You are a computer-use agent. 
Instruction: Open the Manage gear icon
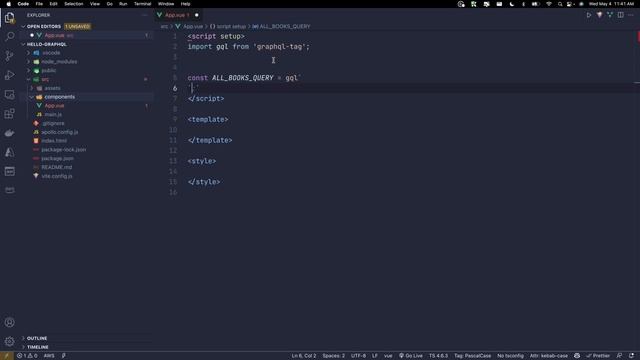9,341
